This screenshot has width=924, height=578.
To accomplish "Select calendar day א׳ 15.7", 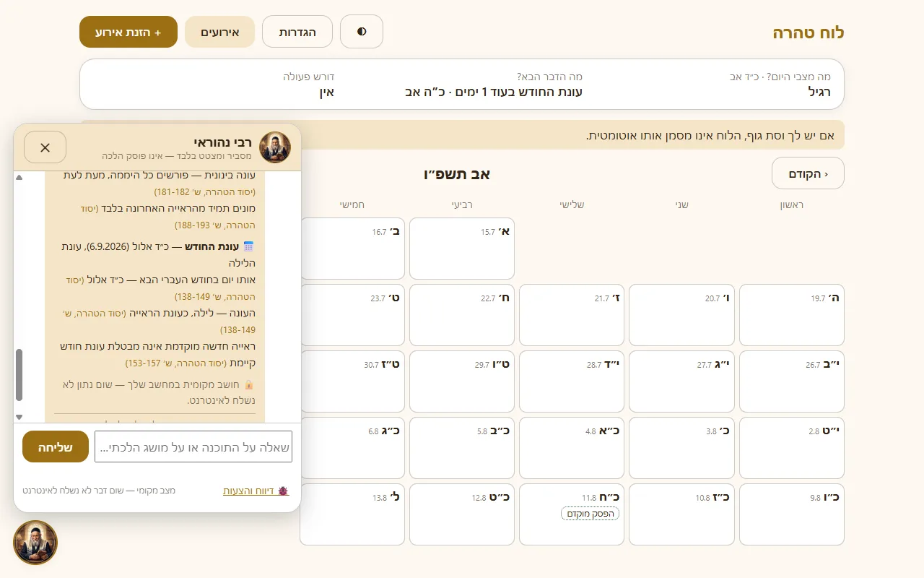I will (462, 249).
